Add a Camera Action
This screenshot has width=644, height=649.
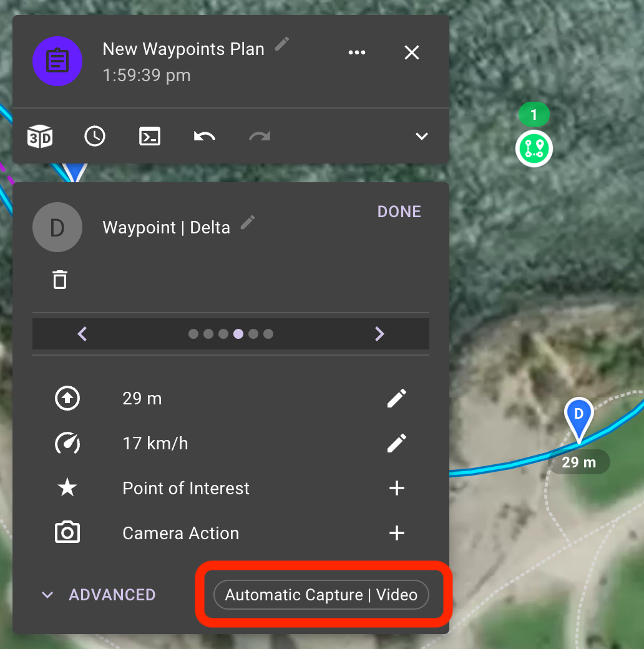(396, 533)
